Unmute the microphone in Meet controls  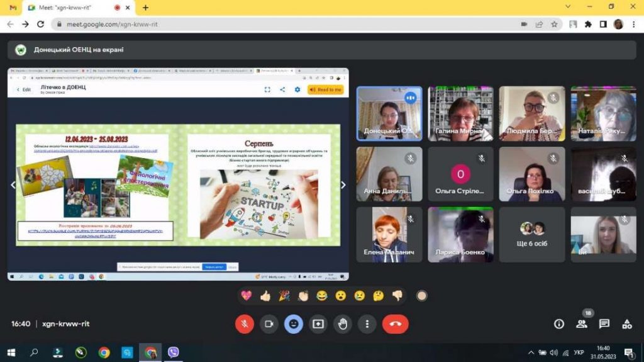[x=245, y=324]
